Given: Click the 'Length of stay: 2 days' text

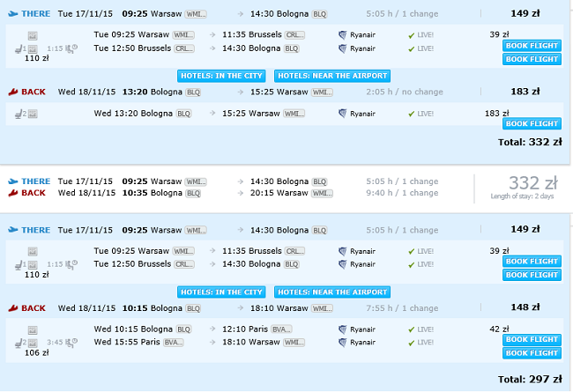Looking at the screenshot, I should click(x=522, y=196).
